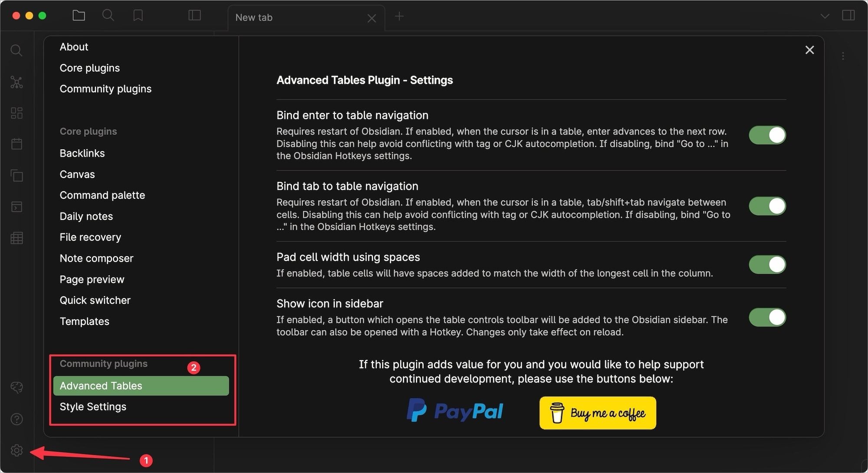This screenshot has height=473, width=868.
Task: Click the split-pane icon at top right
Action: 848,15
